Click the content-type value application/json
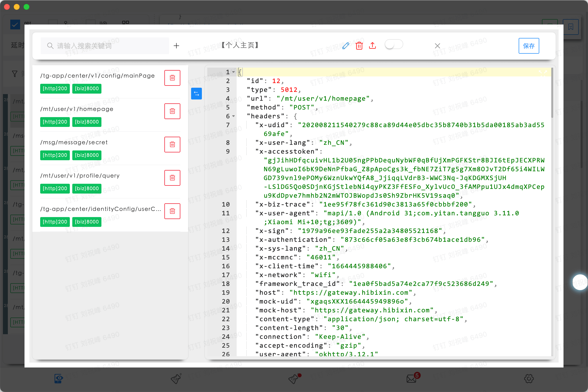The width and height of the screenshot is (588, 392). pyautogui.click(x=393, y=319)
